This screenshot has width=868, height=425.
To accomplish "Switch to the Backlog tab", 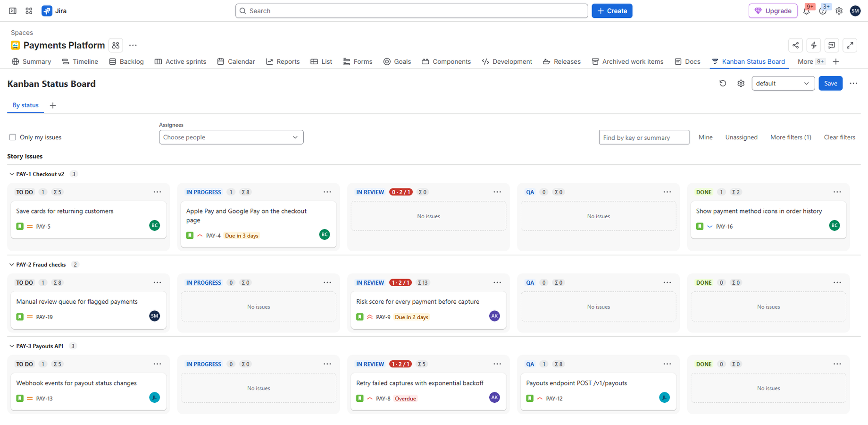I will 126,62.
